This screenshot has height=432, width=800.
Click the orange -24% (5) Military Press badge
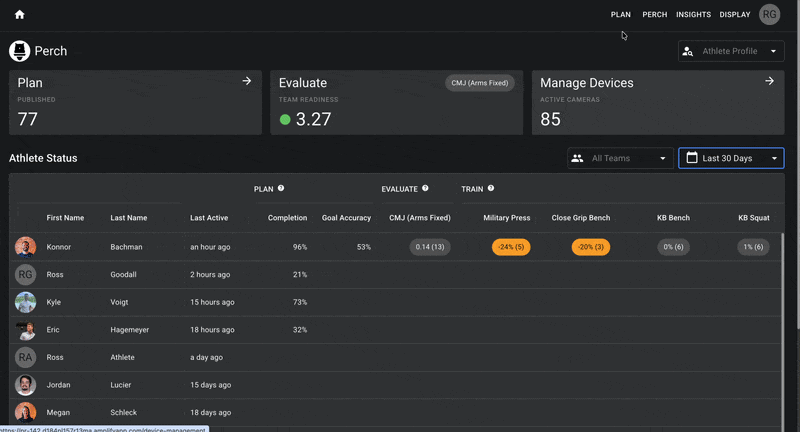coord(511,247)
